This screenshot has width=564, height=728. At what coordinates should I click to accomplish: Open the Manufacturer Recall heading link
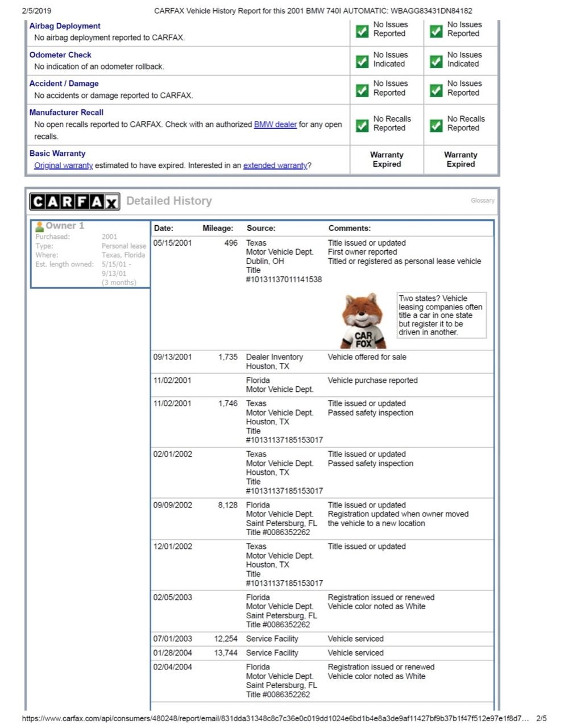click(x=67, y=113)
